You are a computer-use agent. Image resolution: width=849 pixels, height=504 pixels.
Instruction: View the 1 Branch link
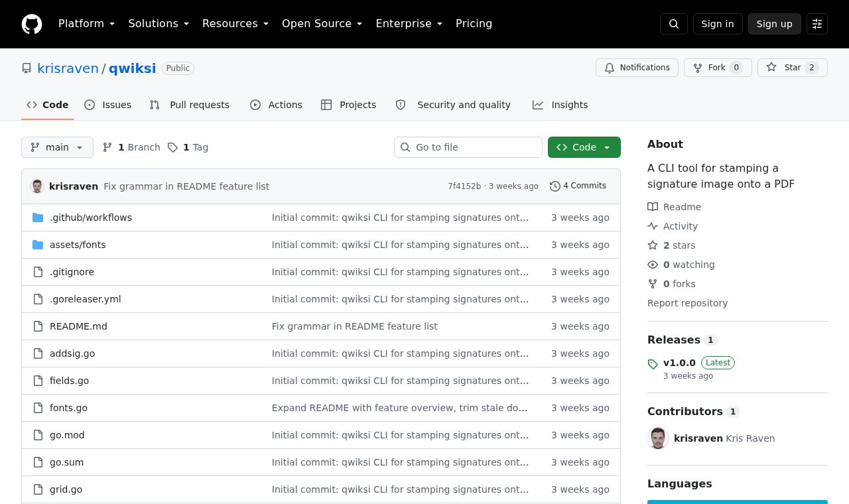point(131,147)
